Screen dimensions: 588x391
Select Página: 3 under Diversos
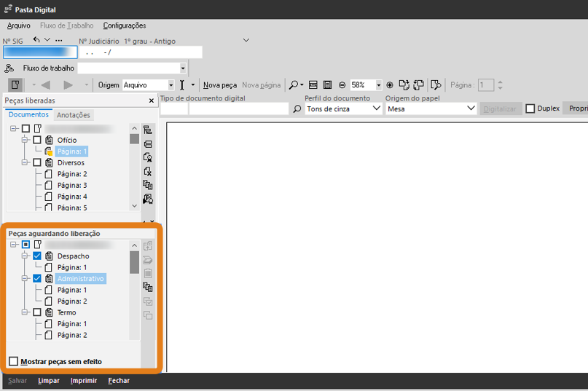pos(72,186)
